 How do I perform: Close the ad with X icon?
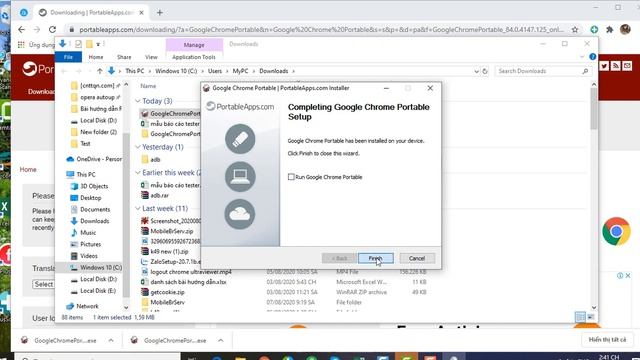click(x=628, y=276)
